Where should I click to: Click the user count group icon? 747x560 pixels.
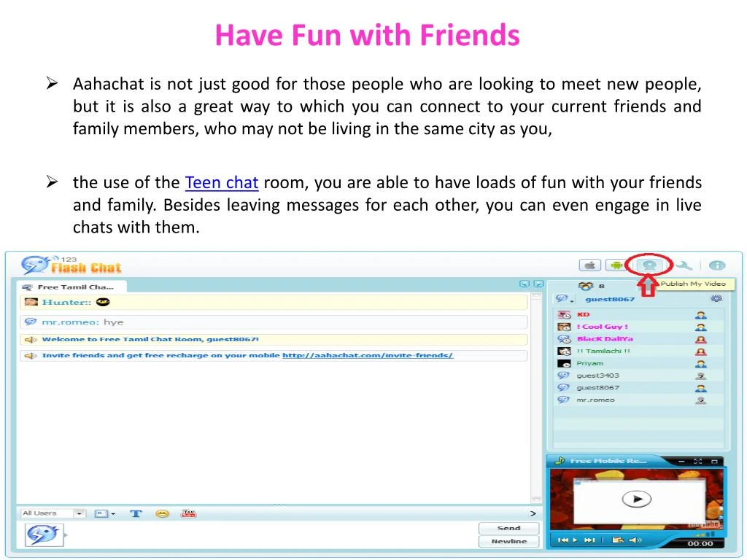pos(585,286)
